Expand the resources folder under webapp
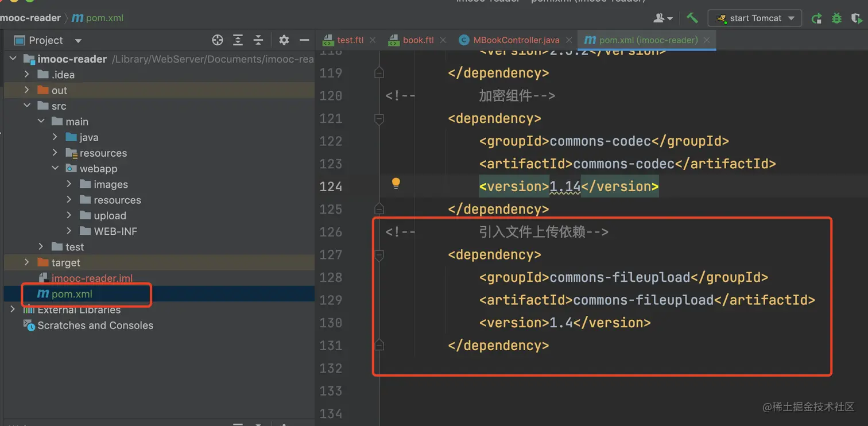The width and height of the screenshot is (868, 426). [69, 200]
